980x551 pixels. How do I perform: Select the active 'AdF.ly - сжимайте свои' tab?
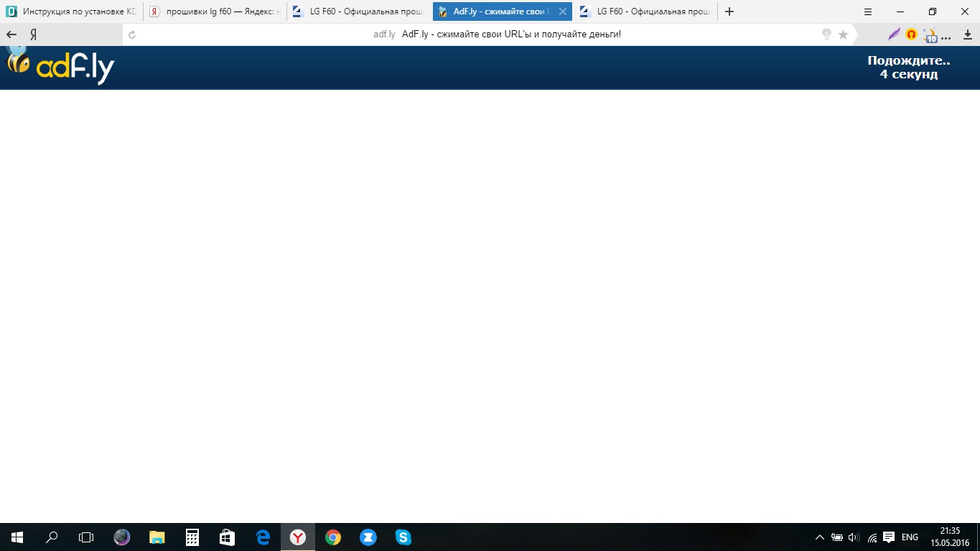point(503,11)
